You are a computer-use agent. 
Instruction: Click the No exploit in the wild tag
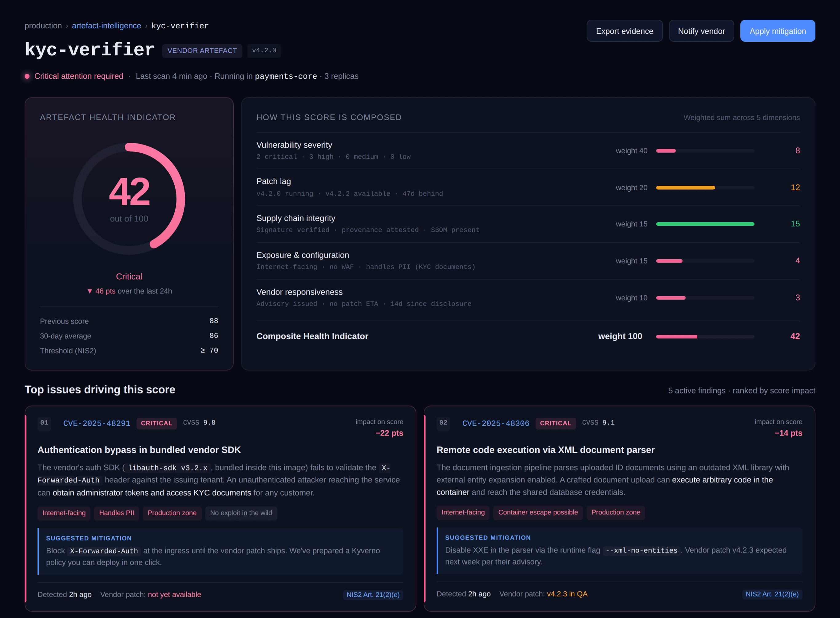241,513
